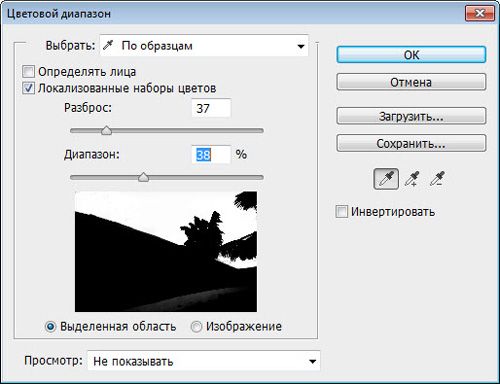This screenshot has height=384, width=500.
Task: Enable the Определять лица checkbox
Action: coord(28,71)
